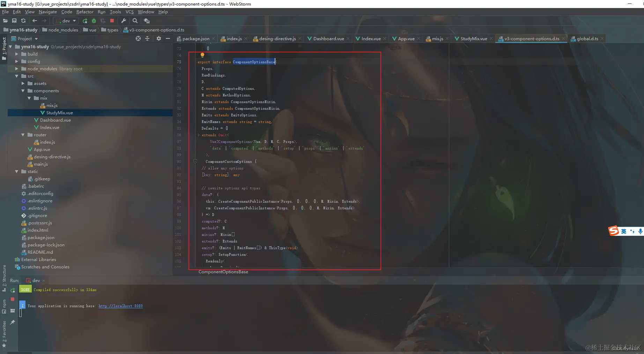The height and width of the screenshot is (354, 644).
Task: Click line number 95 in the gutter
Action: 179,195
